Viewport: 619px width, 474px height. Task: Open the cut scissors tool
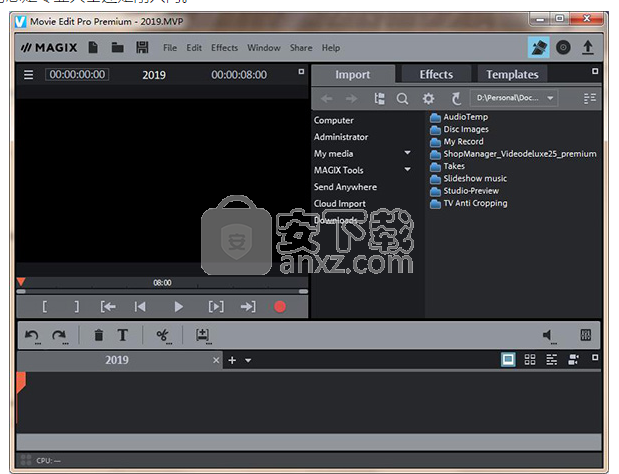(163, 336)
